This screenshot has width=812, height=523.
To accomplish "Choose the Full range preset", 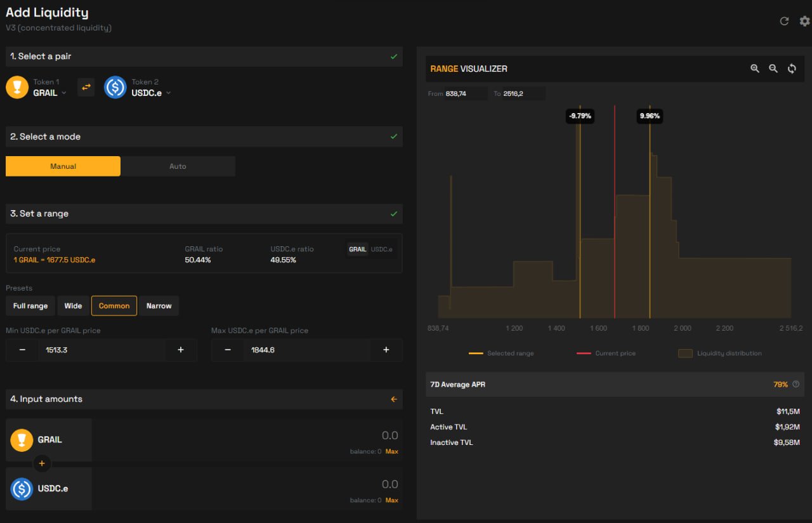I will tap(30, 306).
